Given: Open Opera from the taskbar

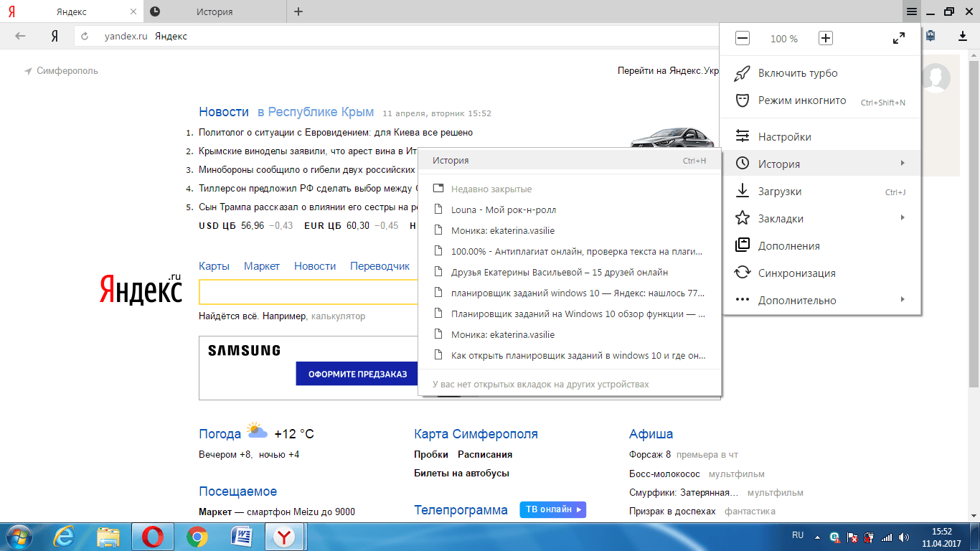Looking at the screenshot, I should pos(152,537).
